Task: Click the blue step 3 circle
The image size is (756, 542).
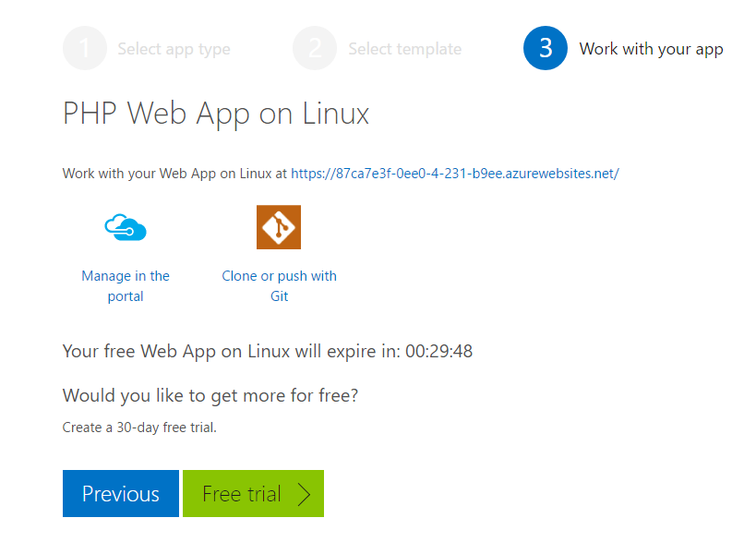Action: (545, 49)
